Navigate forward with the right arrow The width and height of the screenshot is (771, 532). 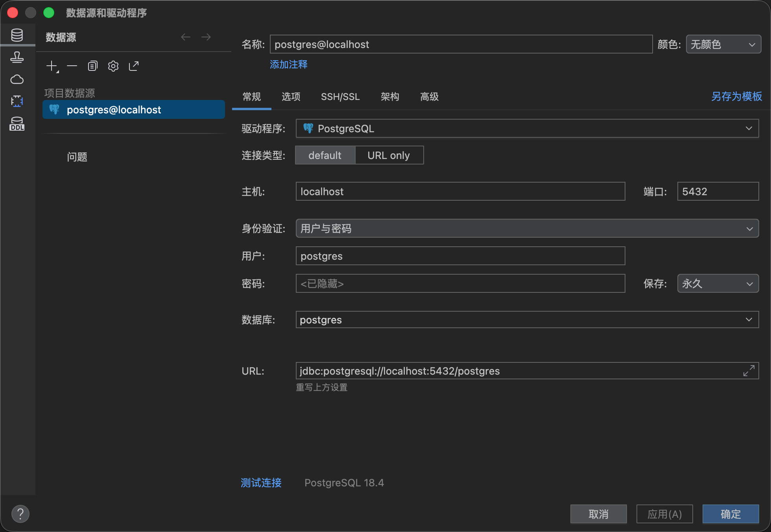coord(206,37)
